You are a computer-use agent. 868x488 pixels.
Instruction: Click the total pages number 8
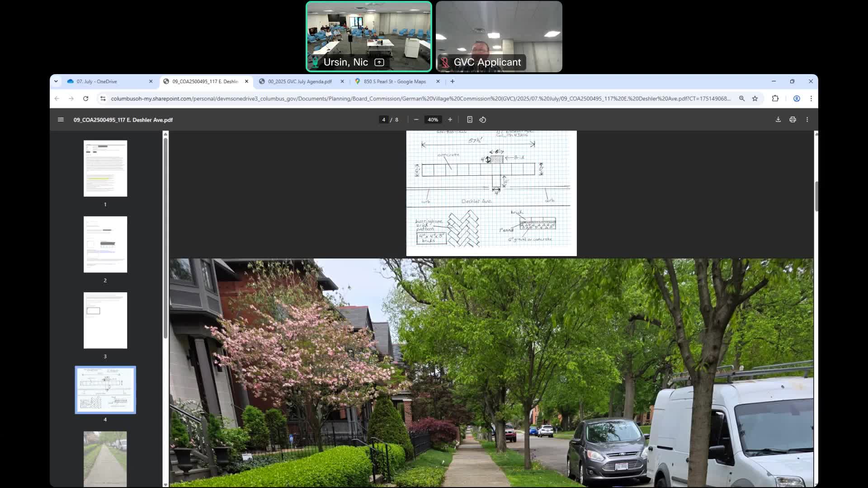[x=397, y=120]
